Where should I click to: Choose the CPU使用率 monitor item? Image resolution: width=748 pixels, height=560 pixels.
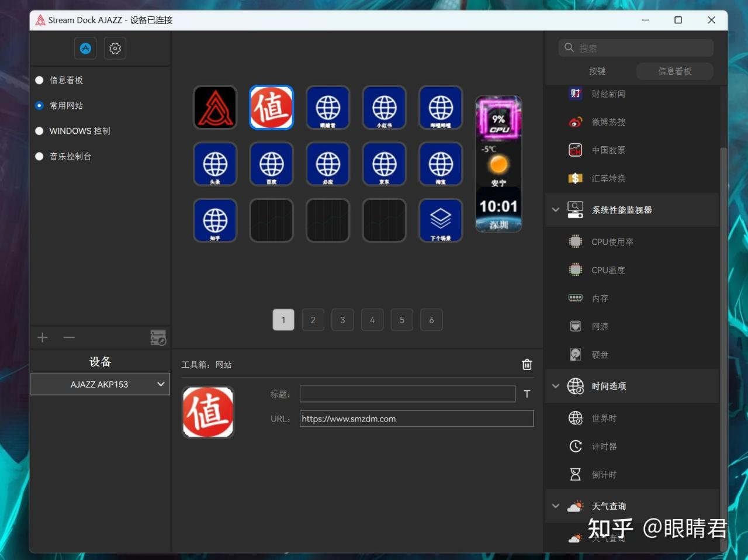(x=612, y=241)
